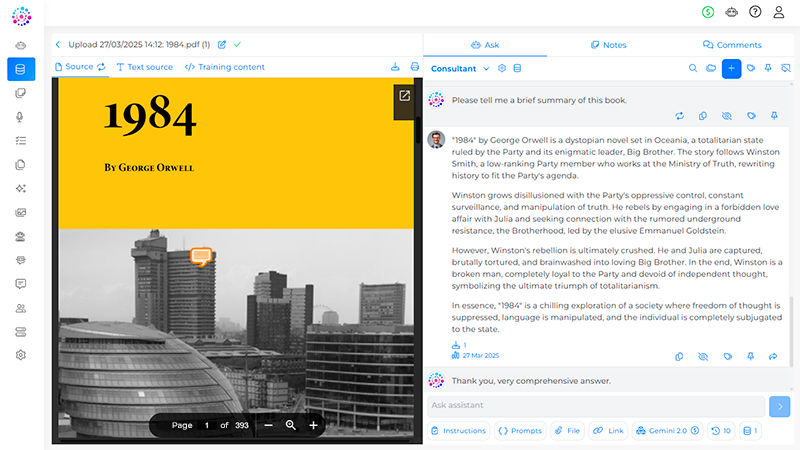This screenshot has width=800, height=450.
Task: Tag the summary question message
Action: [752, 116]
